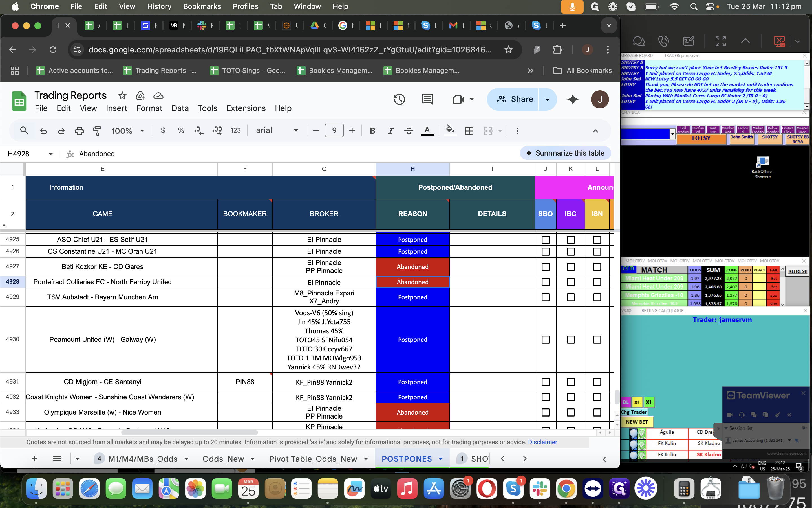Click the Gemini sparkle icon
The height and width of the screenshot is (508, 812).
pos(573,99)
